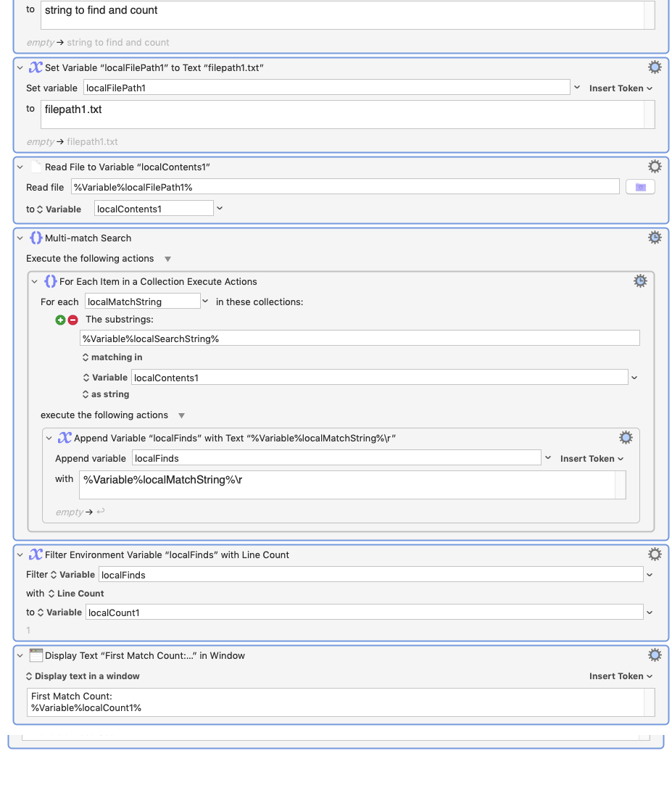This screenshot has height=785, width=672.
Task: Toggle the 'matching in' popup selector
Action: (112, 357)
